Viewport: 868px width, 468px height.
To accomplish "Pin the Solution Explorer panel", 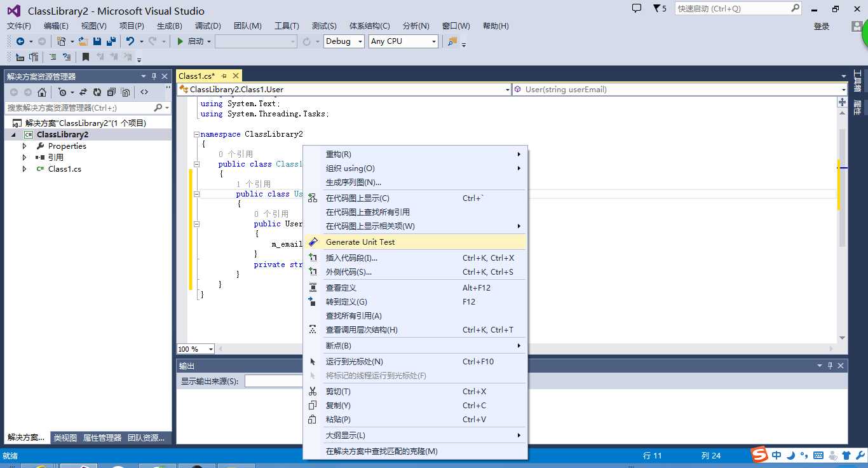I will pyautogui.click(x=154, y=76).
